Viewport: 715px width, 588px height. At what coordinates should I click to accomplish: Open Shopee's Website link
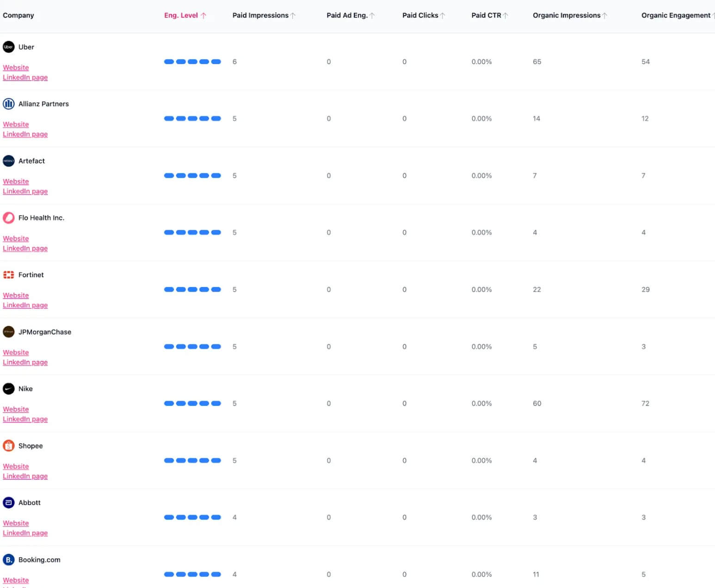tap(16, 466)
